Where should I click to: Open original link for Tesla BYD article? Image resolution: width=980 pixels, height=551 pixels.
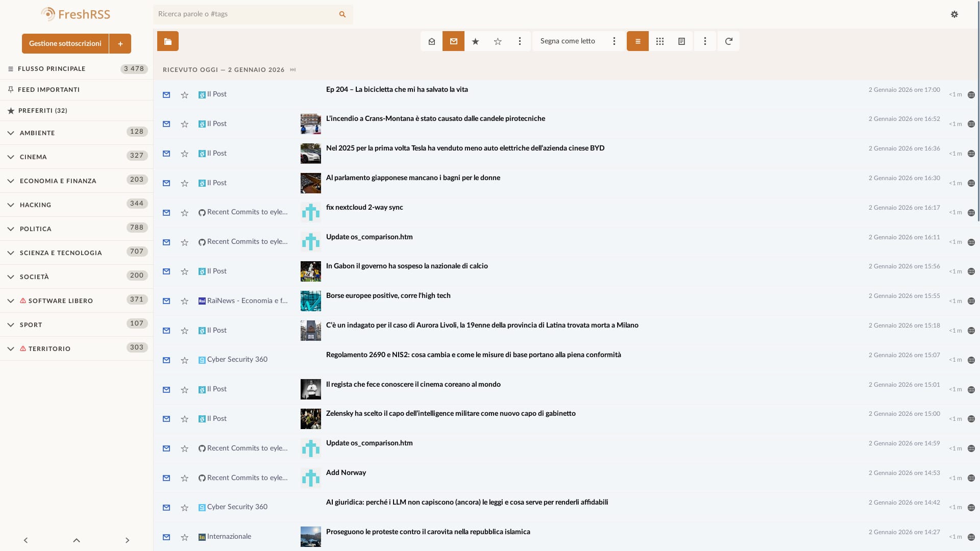[x=971, y=154]
